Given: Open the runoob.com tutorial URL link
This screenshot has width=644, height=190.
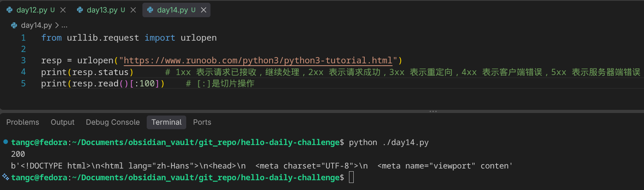Looking at the screenshot, I should coord(258,61).
